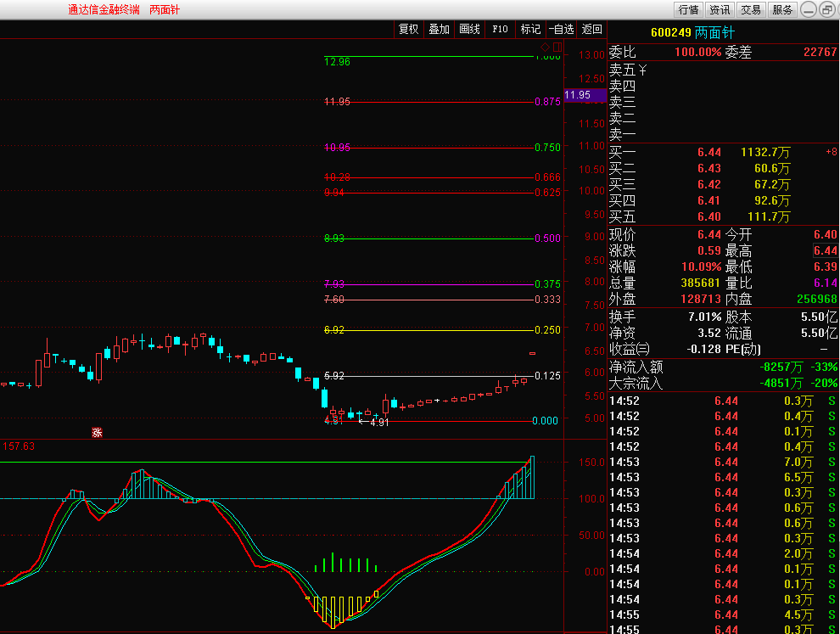
Task: Click the 净流入额 value -8257万
Action: pos(781,367)
